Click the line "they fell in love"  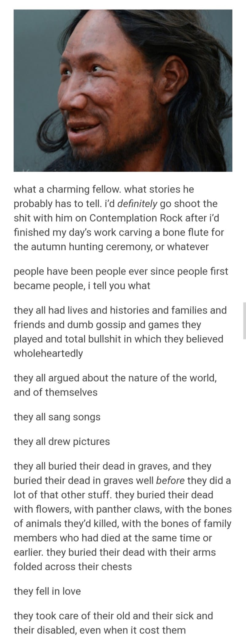tap(47, 591)
